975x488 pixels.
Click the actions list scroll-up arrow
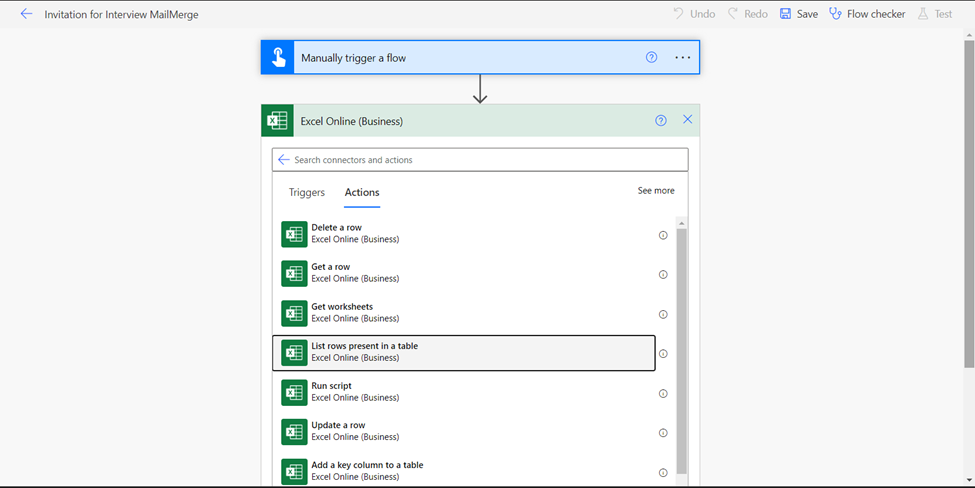coord(682,223)
